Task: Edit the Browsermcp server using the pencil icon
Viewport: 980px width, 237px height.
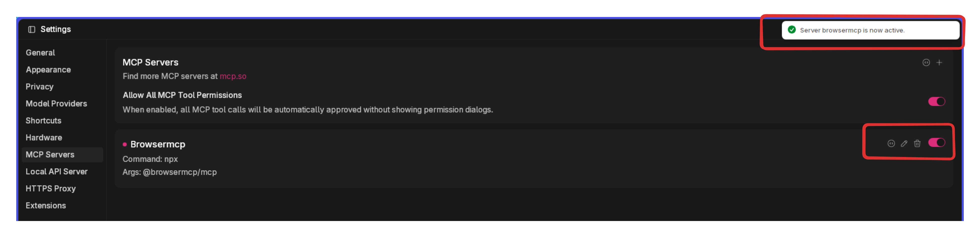Action: pyautogui.click(x=904, y=143)
